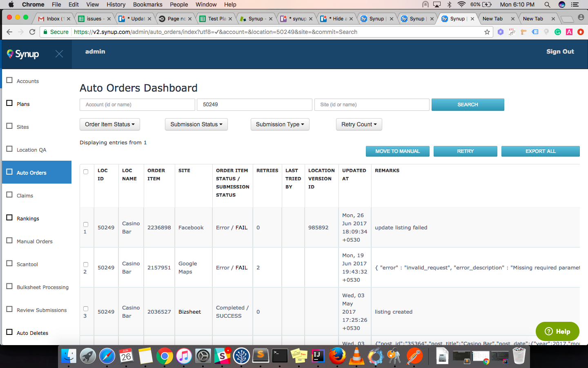Select row 1 checkbox for Facebook order
Screen dimensions: 588x368
click(86, 224)
